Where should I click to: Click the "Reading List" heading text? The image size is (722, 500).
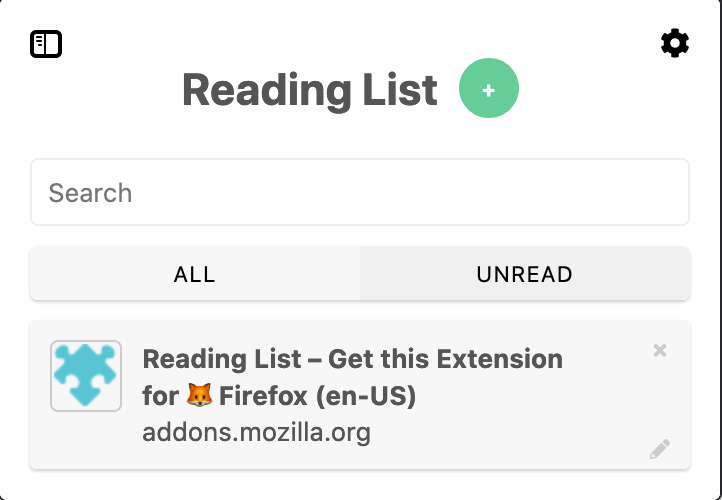pyautogui.click(x=310, y=90)
